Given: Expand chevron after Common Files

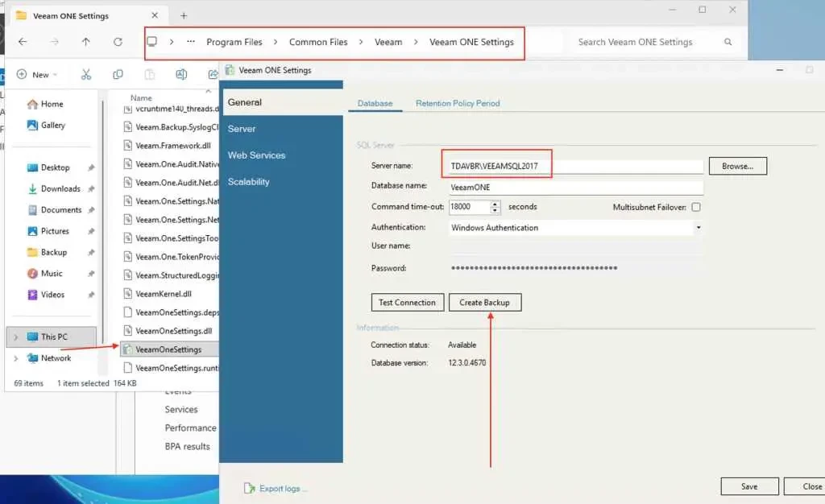Looking at the screenshot, I should pos(360,42).
